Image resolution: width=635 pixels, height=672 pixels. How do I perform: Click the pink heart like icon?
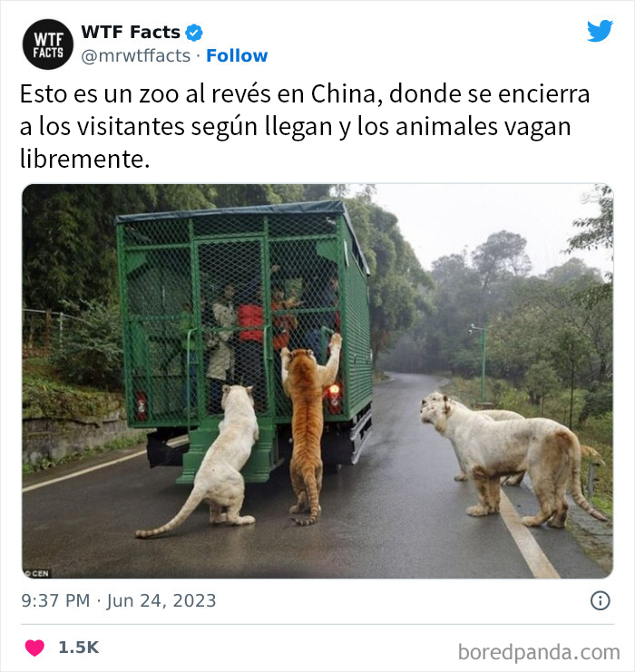click(34, 648)
